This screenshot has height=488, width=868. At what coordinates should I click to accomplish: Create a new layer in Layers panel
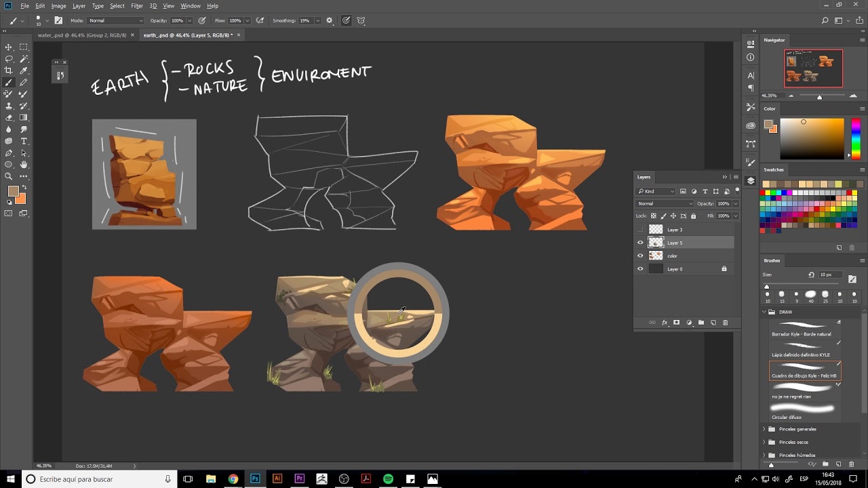(713, 323)
